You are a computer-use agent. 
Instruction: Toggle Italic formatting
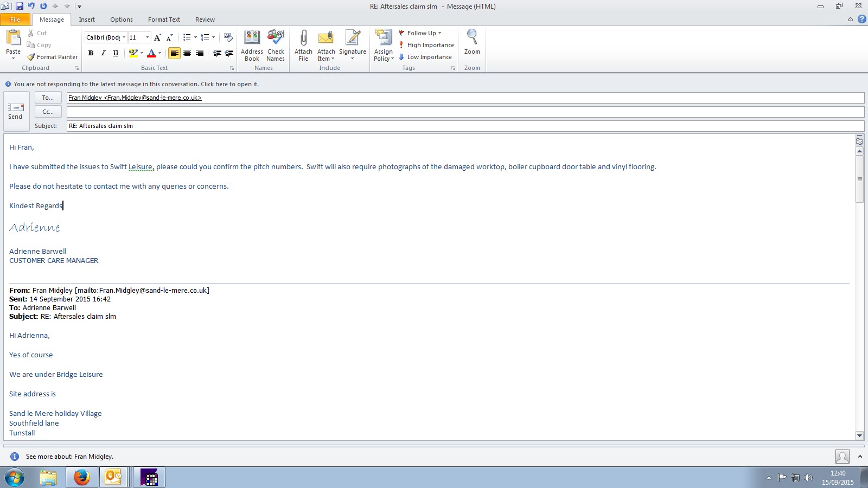pos(103,53)
